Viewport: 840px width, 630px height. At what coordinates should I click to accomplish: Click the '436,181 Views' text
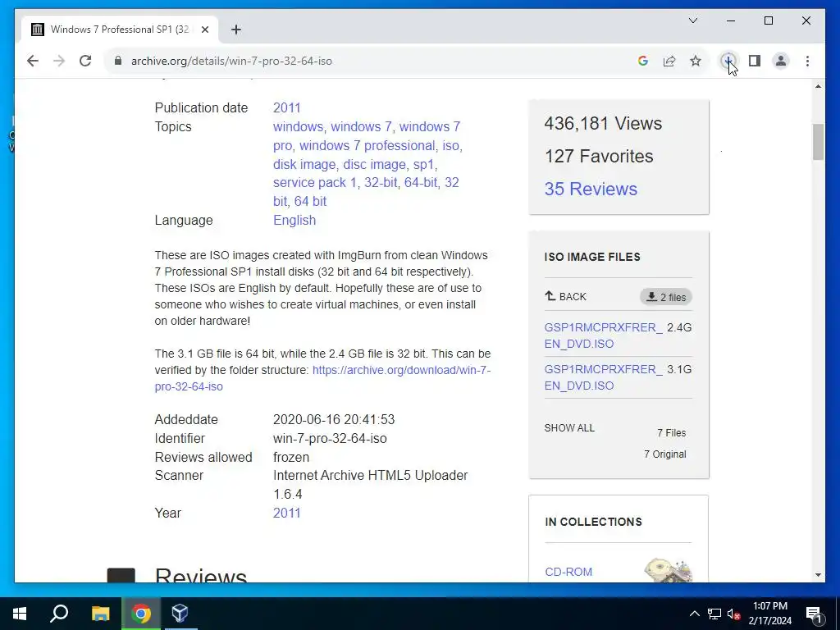click(603, 124)
